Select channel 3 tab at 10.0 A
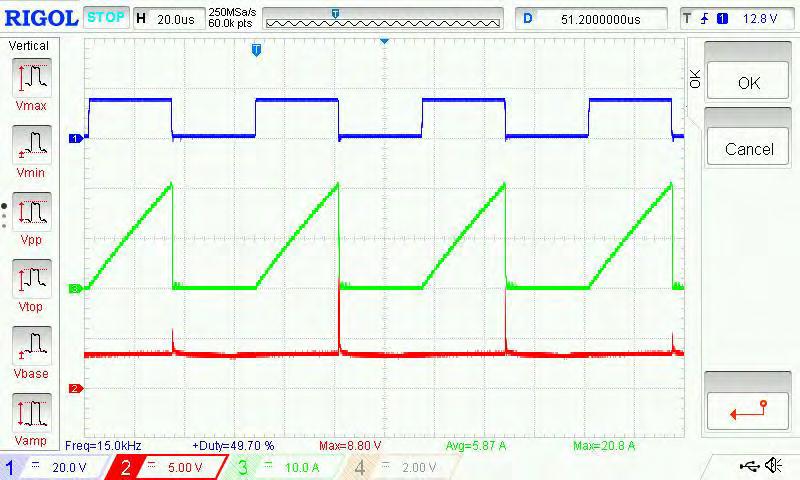 point(284,467)
